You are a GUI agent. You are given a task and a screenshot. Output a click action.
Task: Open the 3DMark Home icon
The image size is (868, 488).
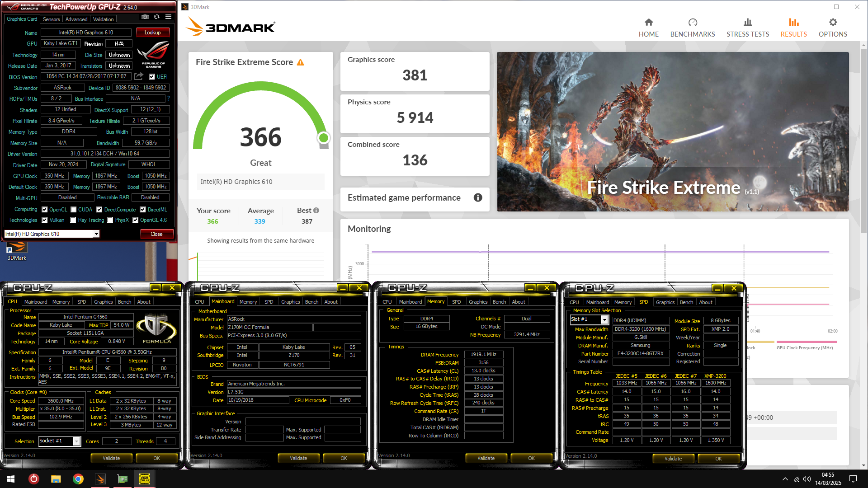click(x=649, y=23)
